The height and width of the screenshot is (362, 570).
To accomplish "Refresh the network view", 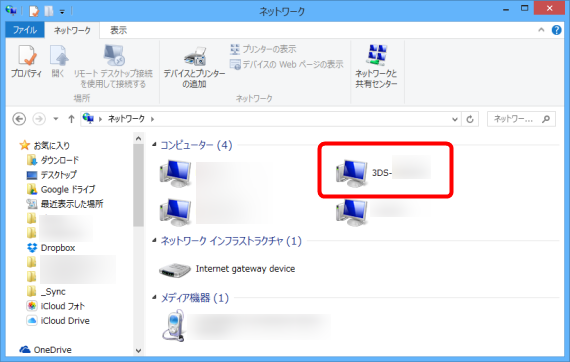I will coord(470,119).
